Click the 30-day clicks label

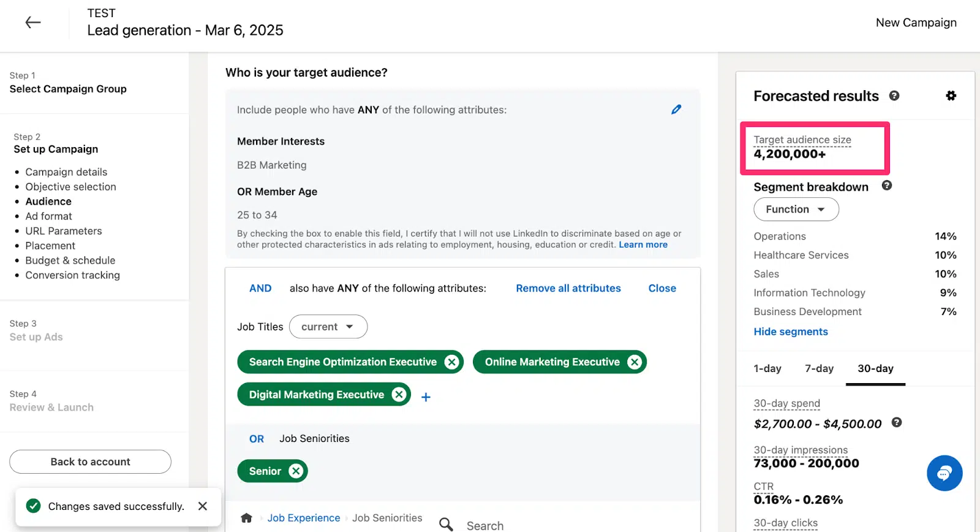[785, 523]
